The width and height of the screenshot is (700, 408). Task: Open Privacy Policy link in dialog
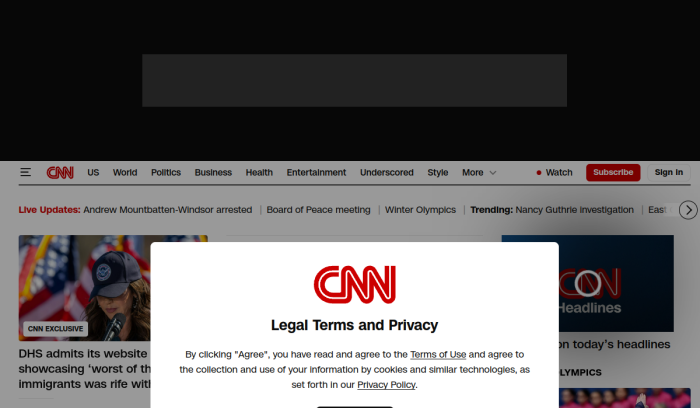(x=386, y=385)
